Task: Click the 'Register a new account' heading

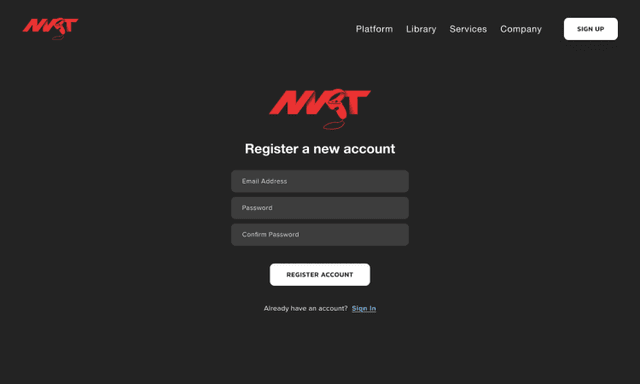Action: 320,149
